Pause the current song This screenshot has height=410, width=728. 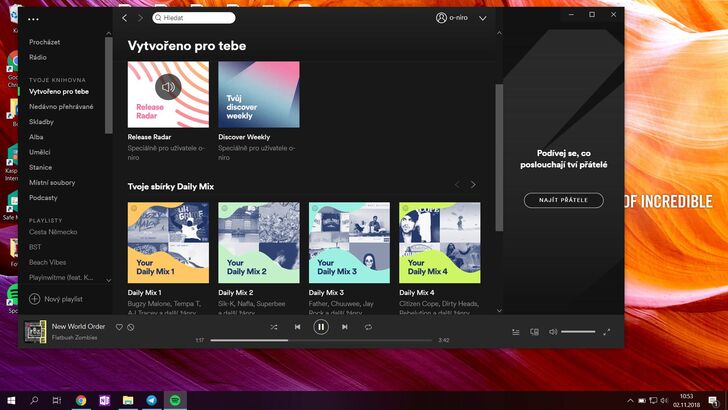(321, 327)
